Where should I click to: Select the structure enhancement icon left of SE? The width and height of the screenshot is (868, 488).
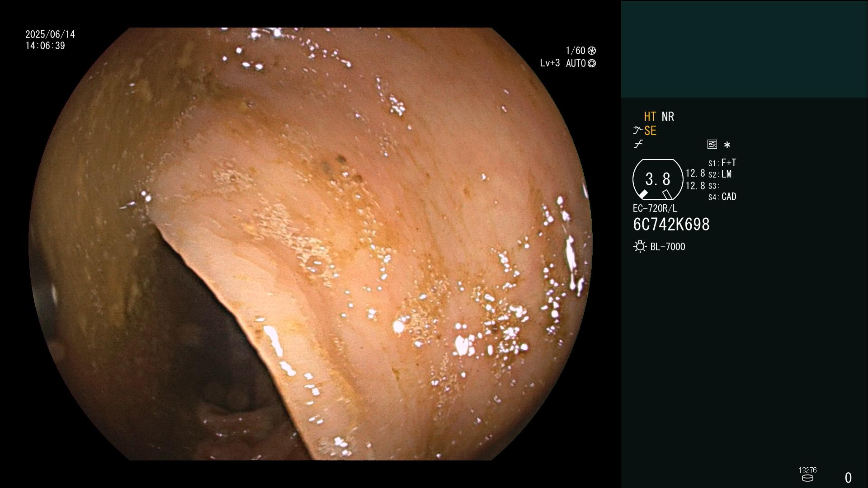point(638,131)
